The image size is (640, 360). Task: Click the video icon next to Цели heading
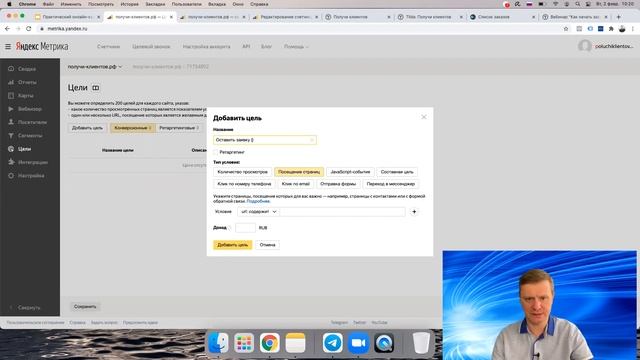pos(96,88)
